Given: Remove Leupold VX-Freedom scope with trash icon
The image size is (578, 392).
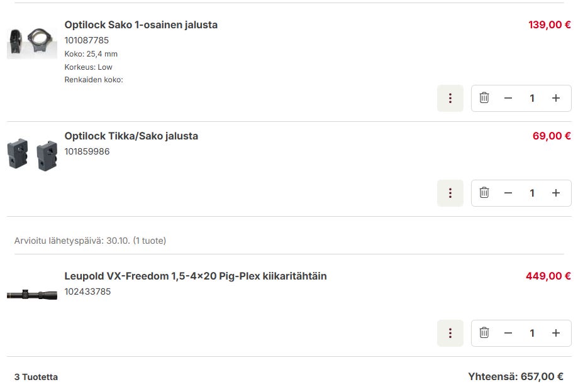Looking at the screenshot, I should point(484,333).
